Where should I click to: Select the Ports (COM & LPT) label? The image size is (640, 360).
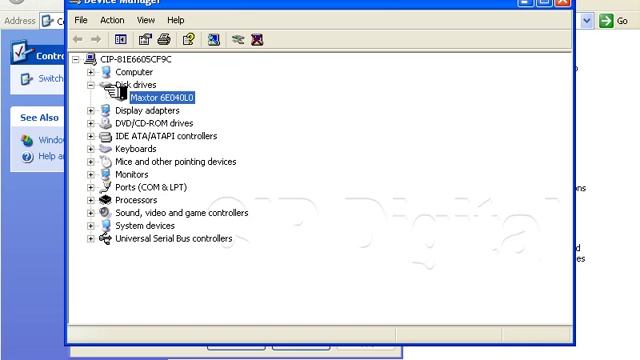pyautogui.click(x=151, y=187)
